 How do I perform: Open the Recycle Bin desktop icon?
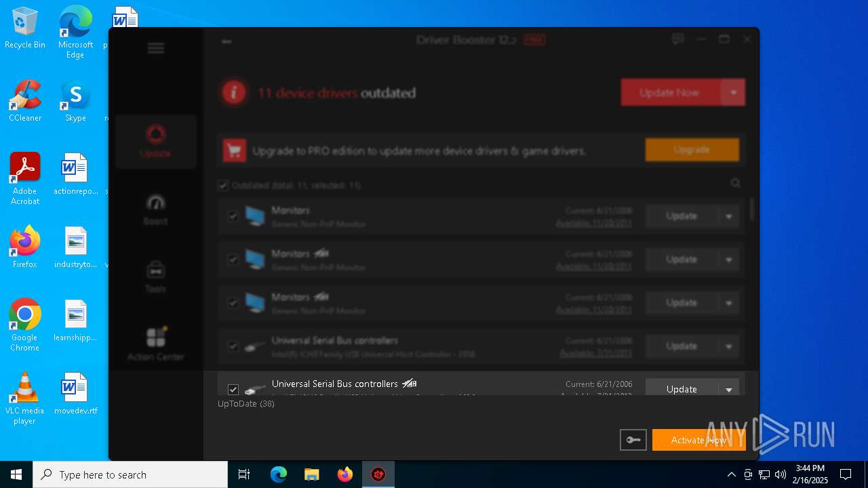click(x=25, y=28)
